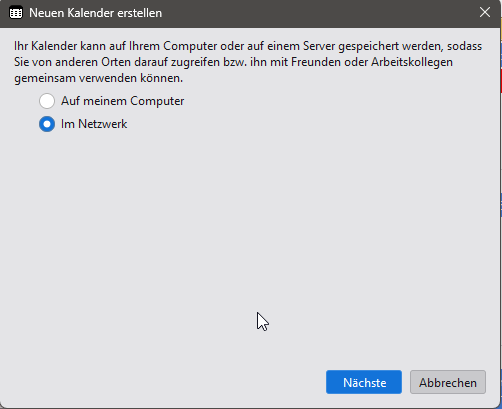Click the description line starting "Ihr Kalender kann"
The image size is (502, 409).
click(248, 46)
